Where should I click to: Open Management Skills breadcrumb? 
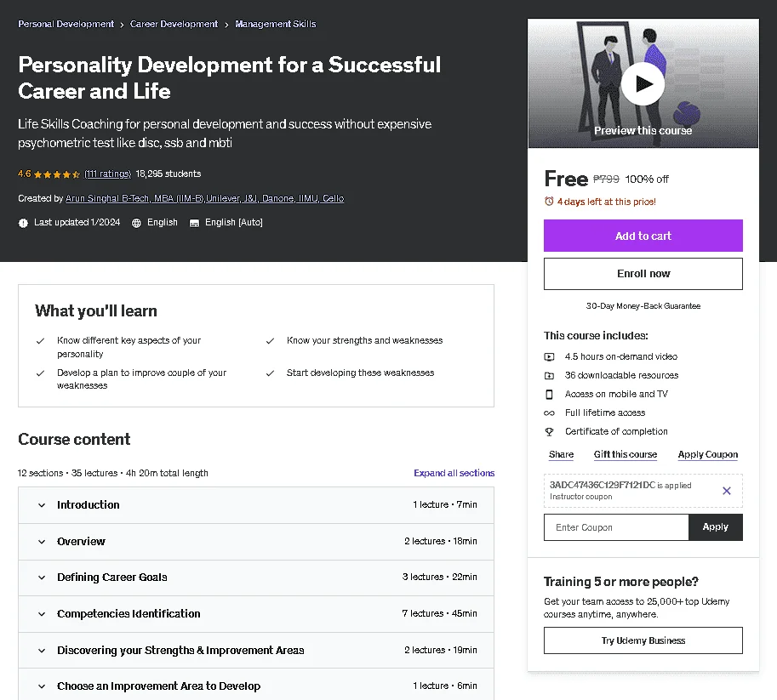pos(276,24)
